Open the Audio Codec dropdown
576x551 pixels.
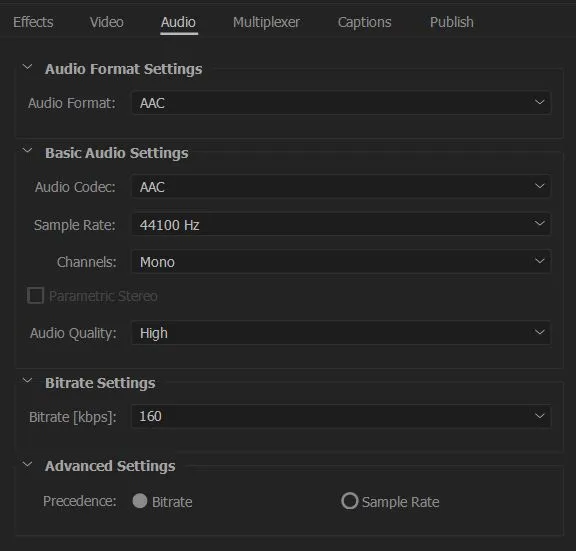tap(341, 187)
